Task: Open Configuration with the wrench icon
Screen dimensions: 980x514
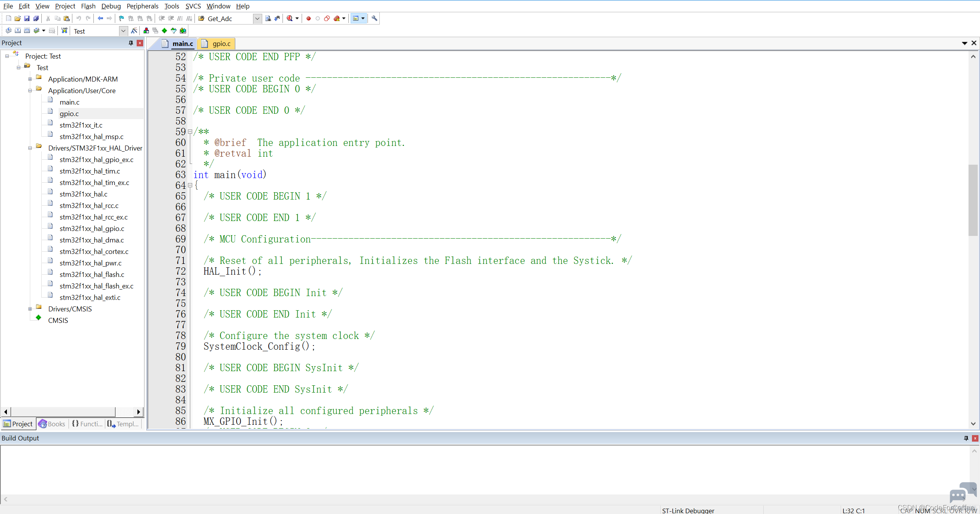Action: pyautogui.click(x=374, y=18)
